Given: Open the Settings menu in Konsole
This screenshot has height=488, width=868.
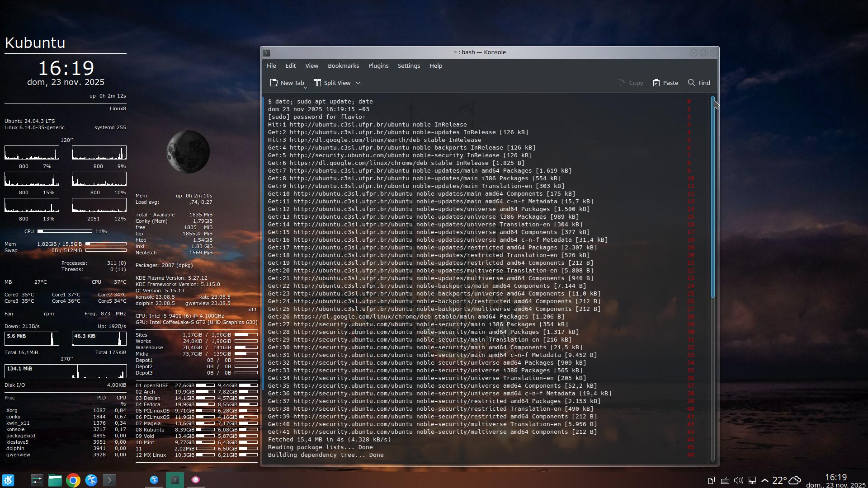Looking at the screenshot, I should (409, 66).
